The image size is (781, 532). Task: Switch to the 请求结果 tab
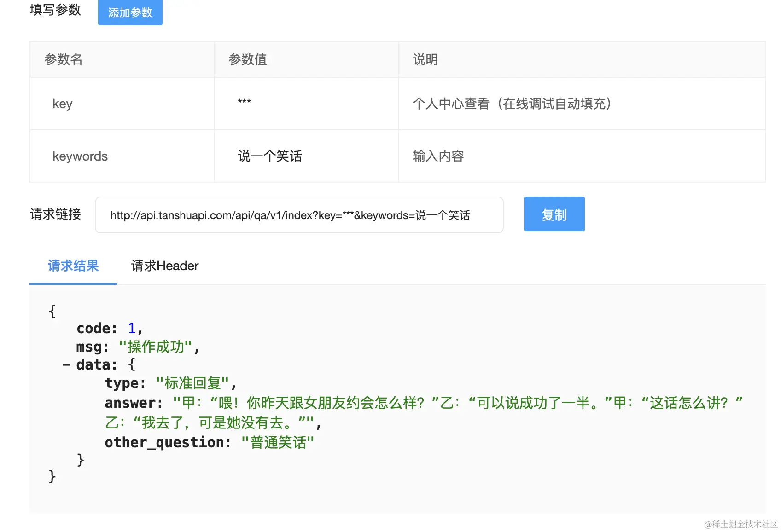(x=73, y=266)
